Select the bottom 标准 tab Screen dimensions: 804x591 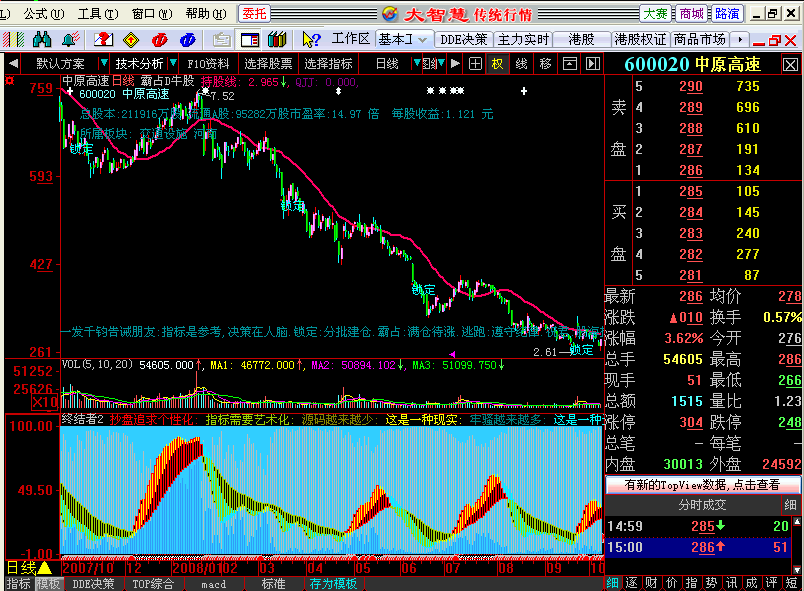(273, 584)
